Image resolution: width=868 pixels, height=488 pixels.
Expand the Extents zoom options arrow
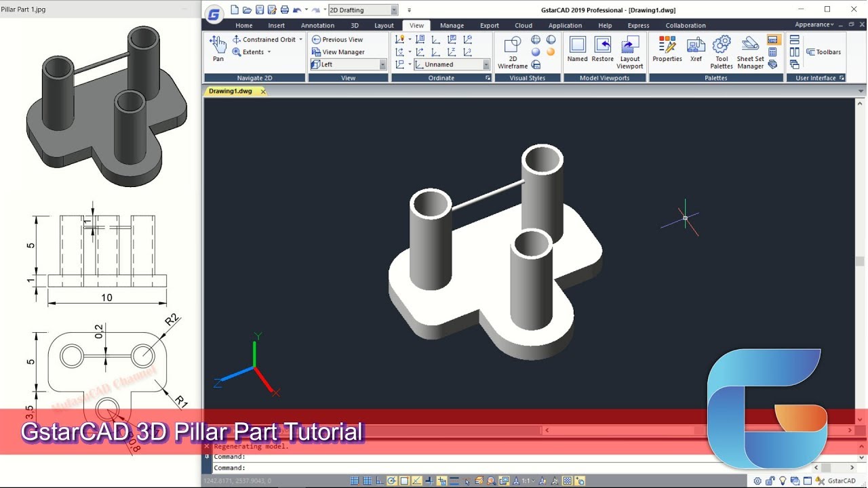click(x=269, y=52)
